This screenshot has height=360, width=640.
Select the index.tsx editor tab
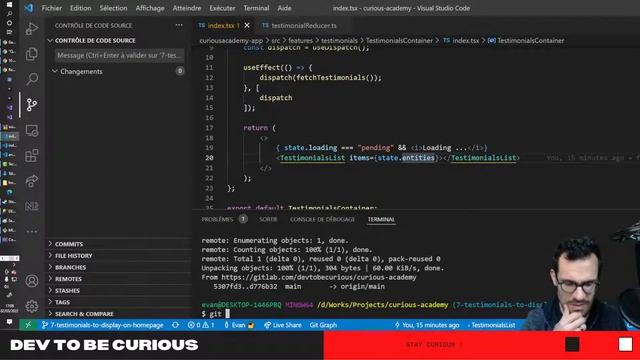click(221, 25)
